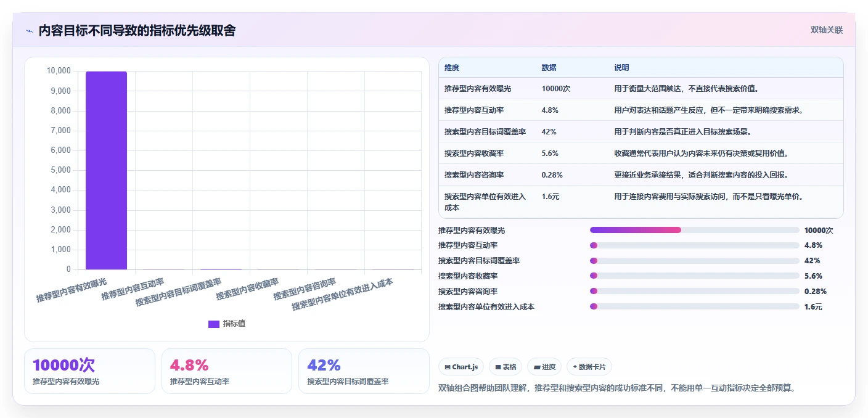Select the Chart.js tag chip

coord(461,367)
